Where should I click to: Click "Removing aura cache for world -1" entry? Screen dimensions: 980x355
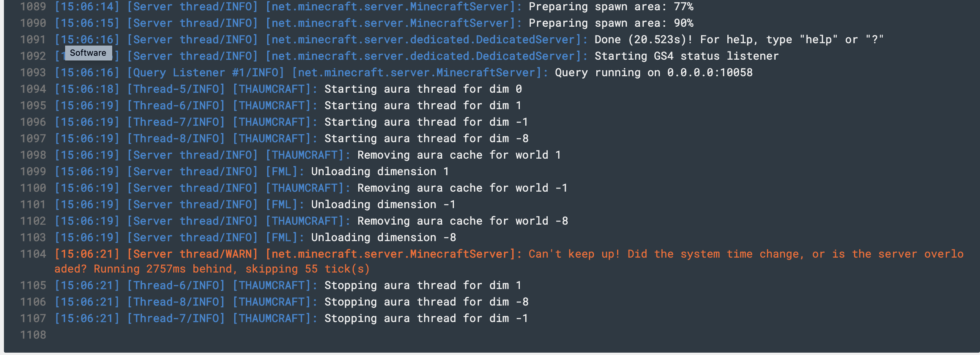[x=462, y=188]
